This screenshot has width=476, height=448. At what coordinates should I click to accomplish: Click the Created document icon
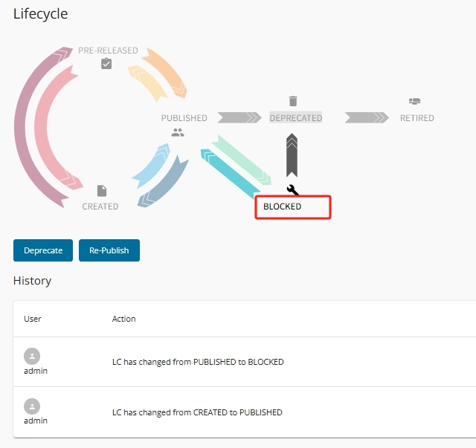pyautogui.click(x=102, y=191)
